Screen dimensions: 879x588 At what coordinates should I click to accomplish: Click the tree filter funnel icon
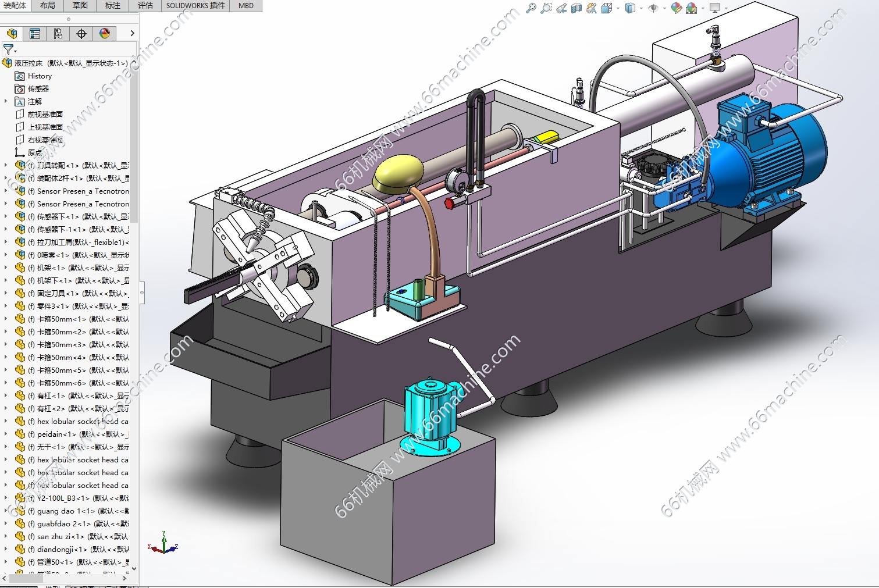8,49
